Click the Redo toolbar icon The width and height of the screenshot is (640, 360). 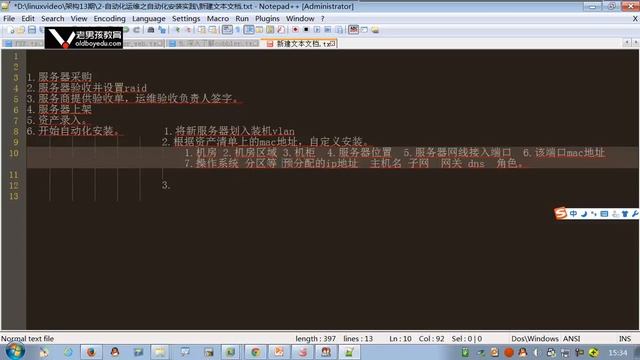click(137, 30)
